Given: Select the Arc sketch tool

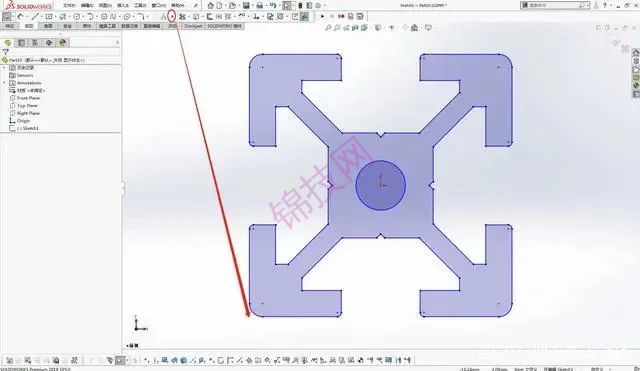Looking at the screenshot, I should (x=90, y=16).
